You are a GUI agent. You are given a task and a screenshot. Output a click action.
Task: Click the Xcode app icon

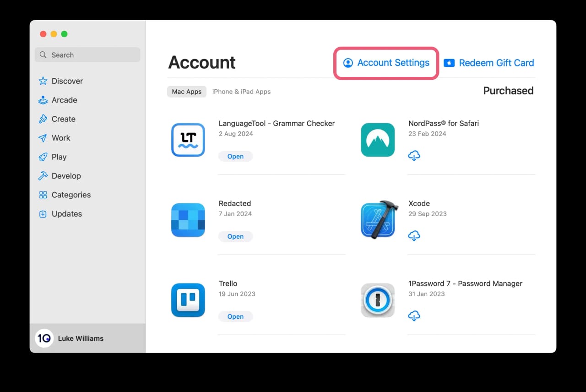pos(377,220)
